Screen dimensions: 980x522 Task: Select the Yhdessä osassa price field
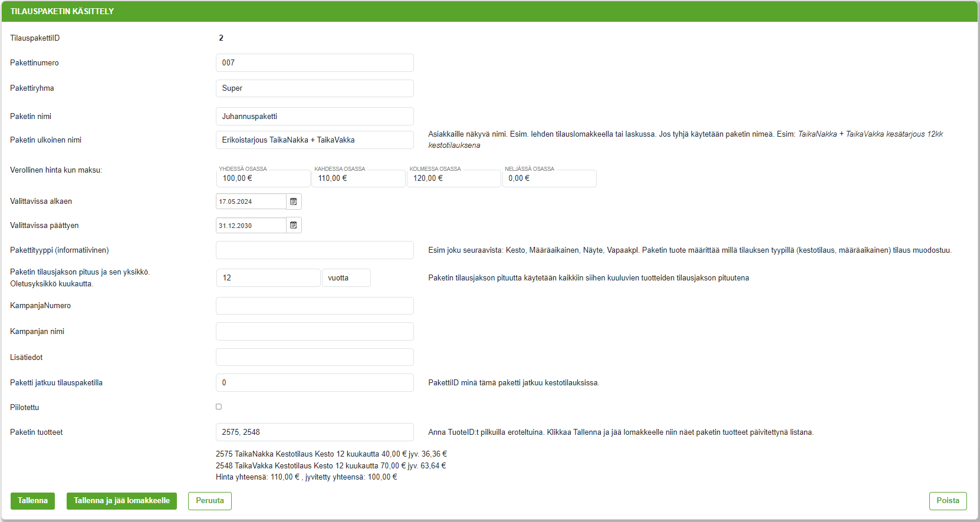(264, 178)
